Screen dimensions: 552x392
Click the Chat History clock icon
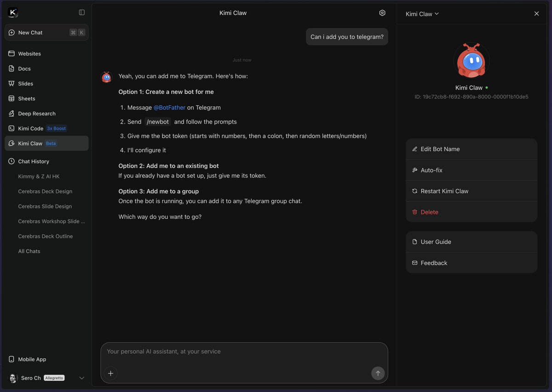coord(11,161)
